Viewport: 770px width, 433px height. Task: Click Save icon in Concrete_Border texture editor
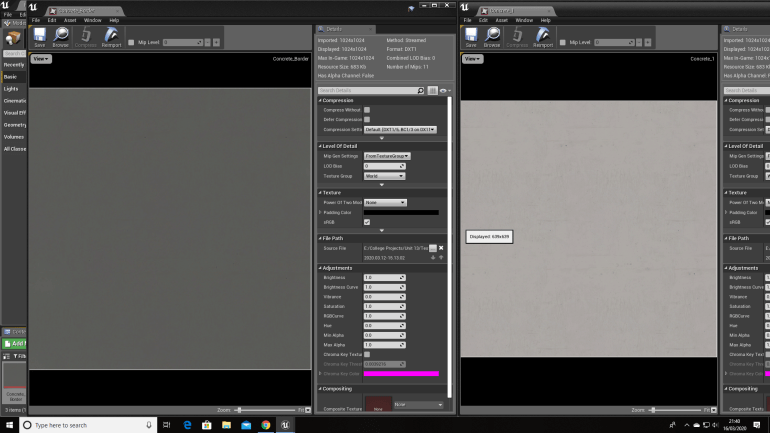tap(39, 37)
